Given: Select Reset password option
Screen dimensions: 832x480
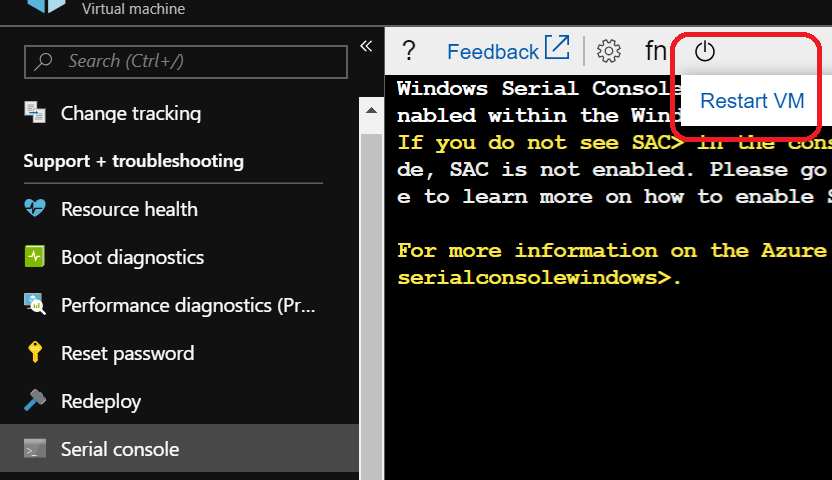Looking at the screenshot, I should 127,353.
